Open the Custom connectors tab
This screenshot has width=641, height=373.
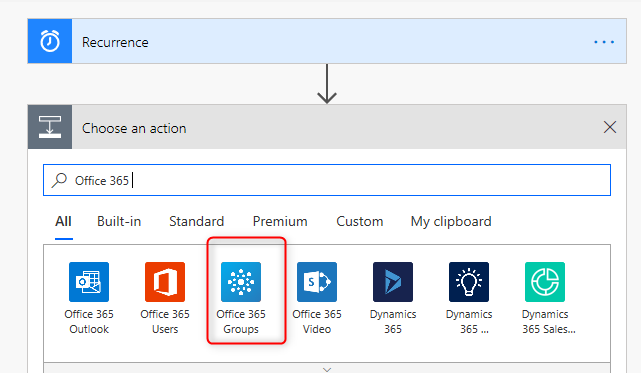click(360, 221)
